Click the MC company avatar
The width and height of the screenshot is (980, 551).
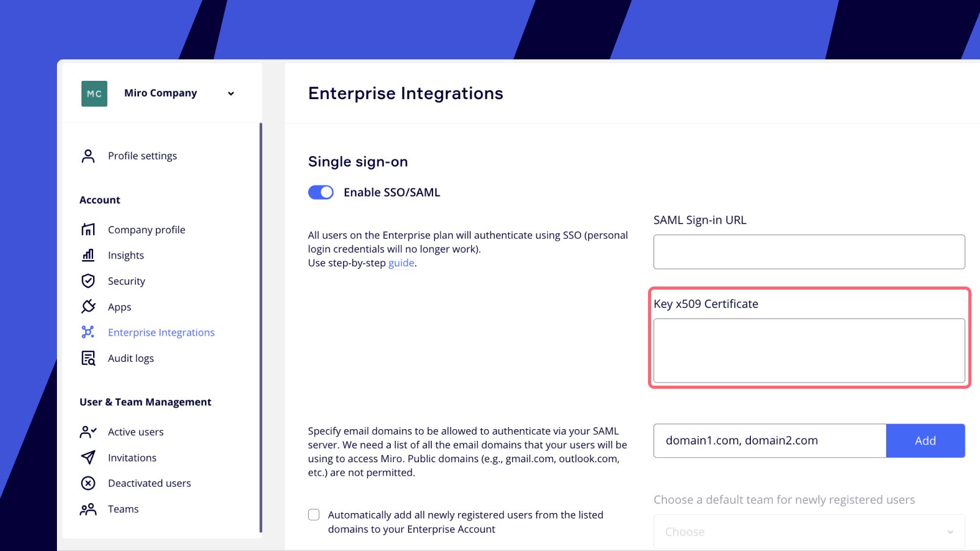tap(94, 93)
